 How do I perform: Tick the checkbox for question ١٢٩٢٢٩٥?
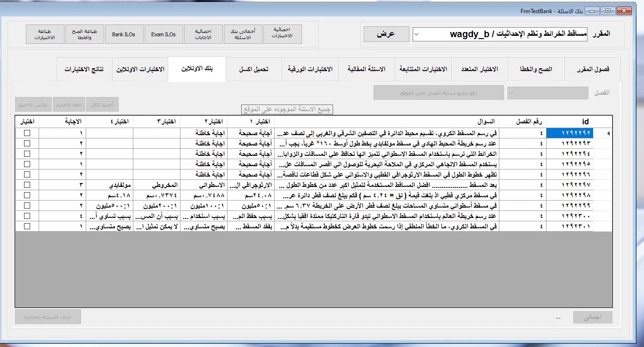(27, 164)
